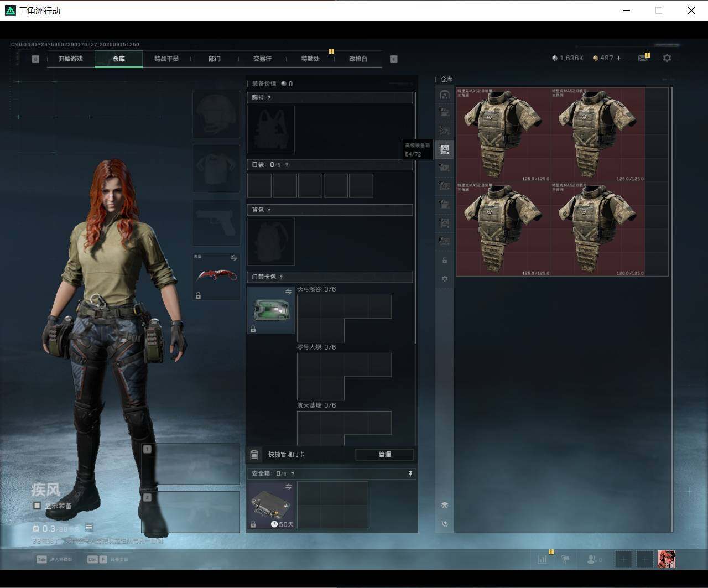Open warehouse sidebar gear settings
Screen dimensions: 708x588
tap(445, 279)
